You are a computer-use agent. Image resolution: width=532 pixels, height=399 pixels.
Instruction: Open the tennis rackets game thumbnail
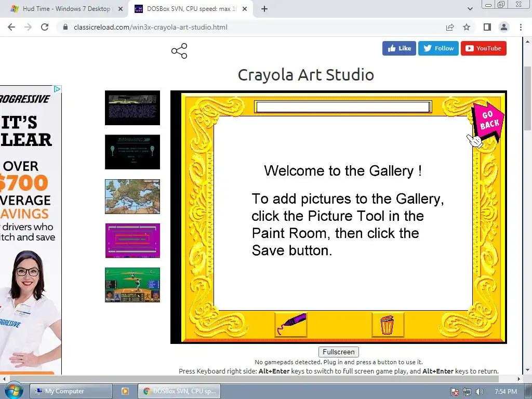[x=132, y=152]
